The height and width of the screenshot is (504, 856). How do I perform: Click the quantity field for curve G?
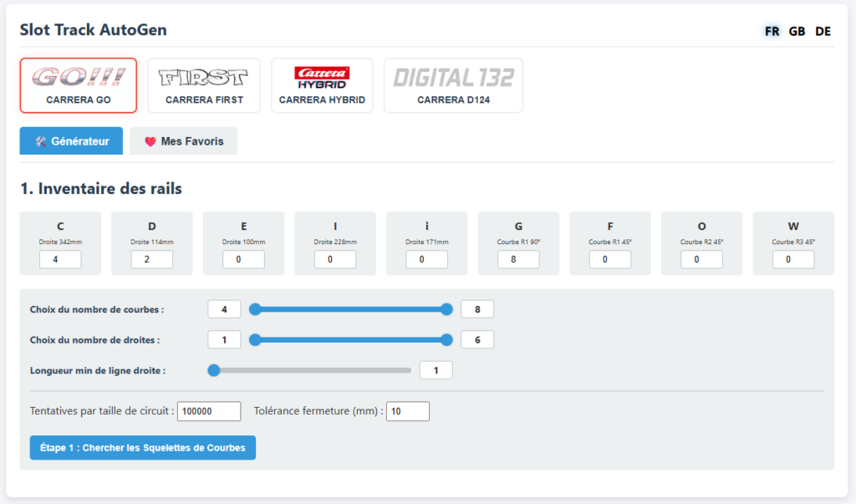pyautogui.click(x=518, y=259)
